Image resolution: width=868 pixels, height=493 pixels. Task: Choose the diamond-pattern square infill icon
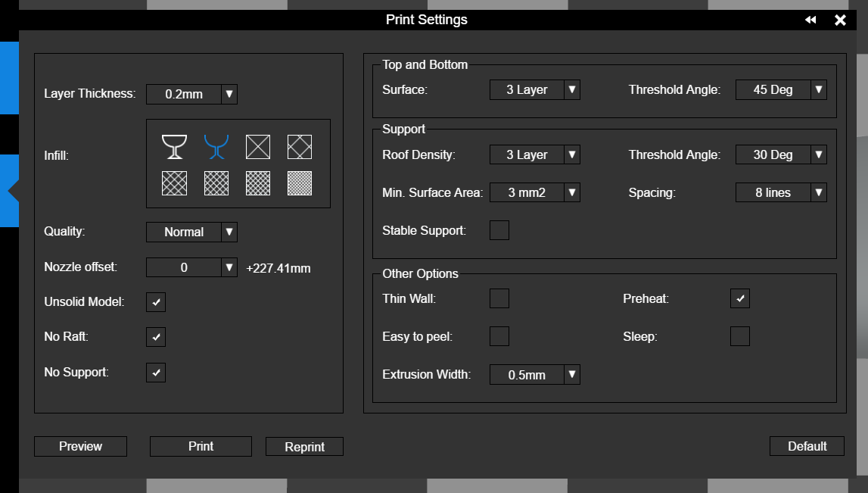click(300, 147)
